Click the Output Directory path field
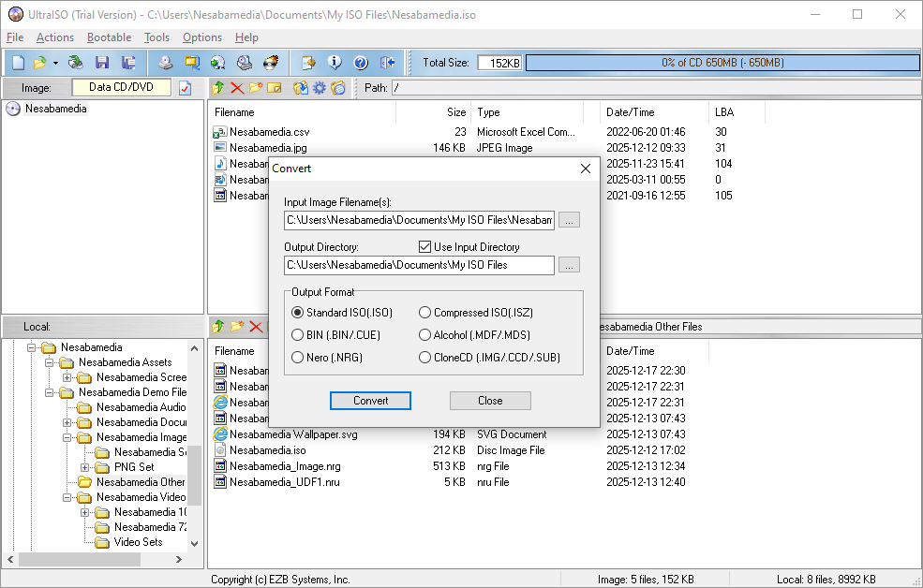The width and height of the screenshot is (923, 588). click(419, 265)
